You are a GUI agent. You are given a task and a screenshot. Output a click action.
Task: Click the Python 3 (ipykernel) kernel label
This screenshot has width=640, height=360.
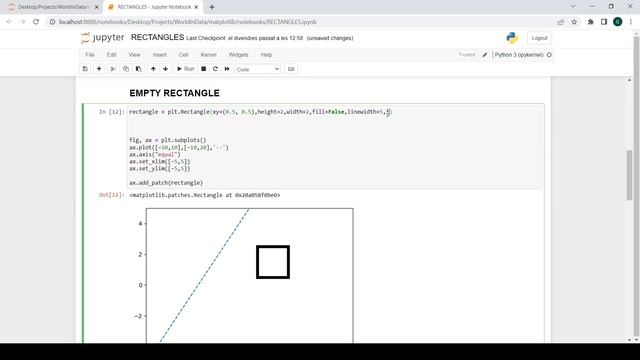(x=519, y=55)
